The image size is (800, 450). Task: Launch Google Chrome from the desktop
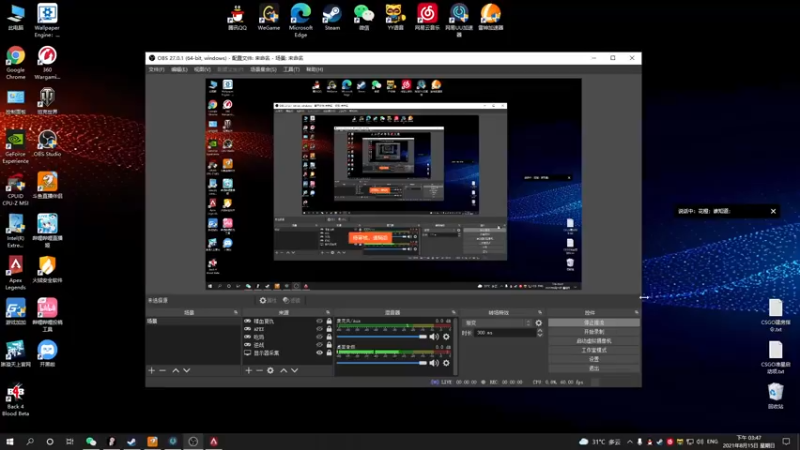click(x=15, y=63)
